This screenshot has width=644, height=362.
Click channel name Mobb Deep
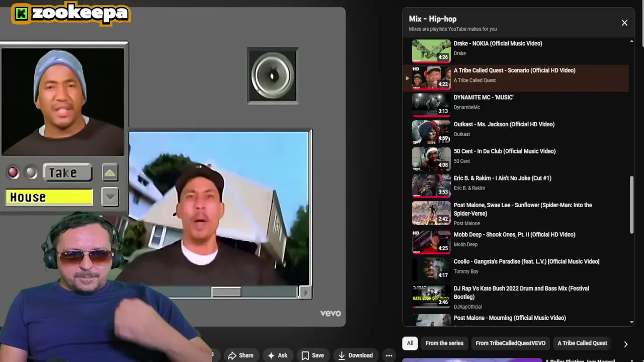[466, 244]
